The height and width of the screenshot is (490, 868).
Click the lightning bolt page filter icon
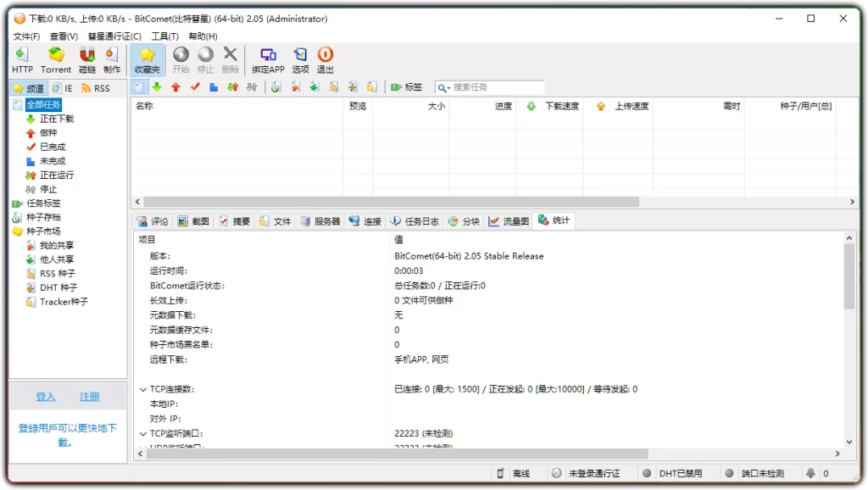352,87
